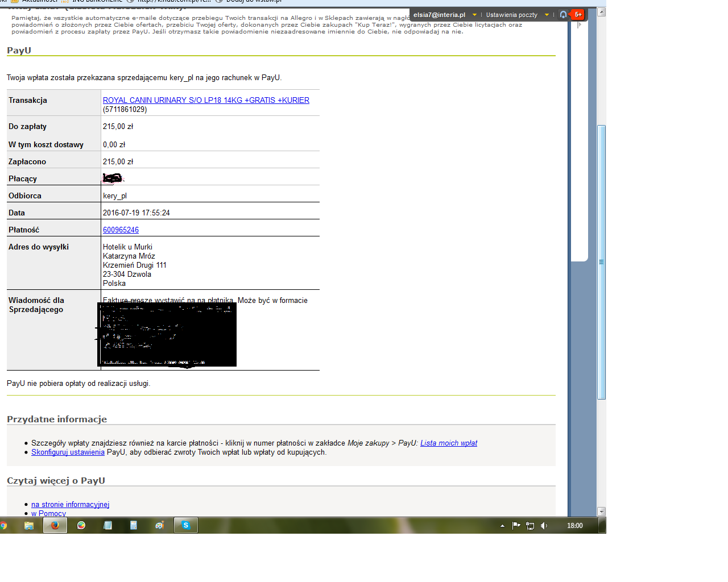The image size is (728, 582).
Task: Click the Transakcja row label
Action: click(x=28, y=100)
